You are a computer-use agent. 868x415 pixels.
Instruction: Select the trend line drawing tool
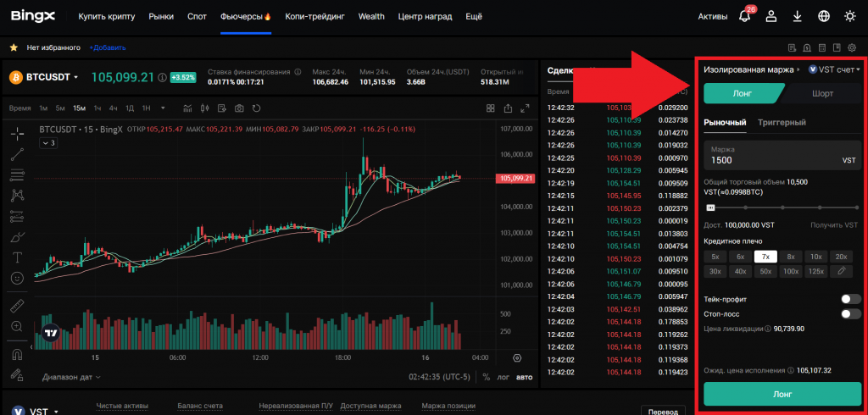click(x=17, y=154)
